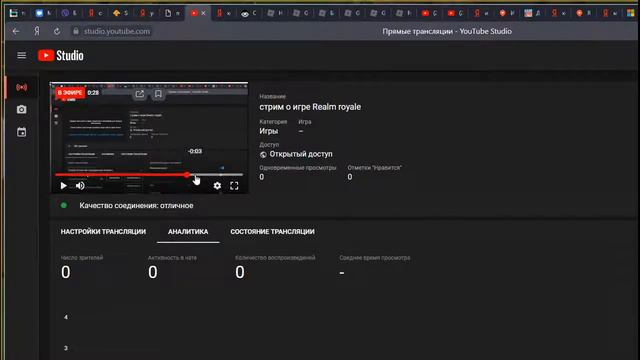This screenshot has height=360, width=640.
Task: Select the 'АНАЛИТИКА' tab
Action: 188,231
